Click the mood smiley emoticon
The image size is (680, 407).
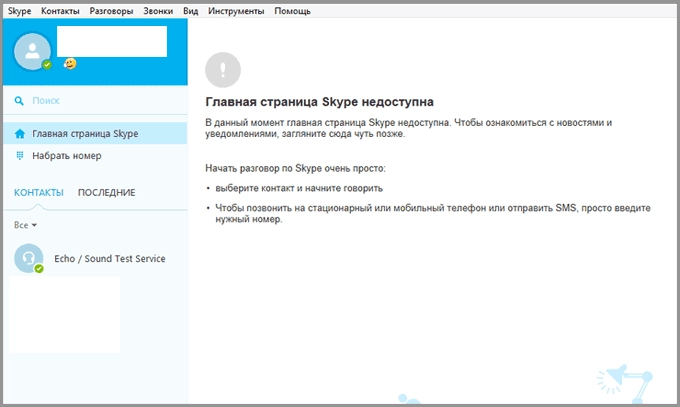pos(70,63)
